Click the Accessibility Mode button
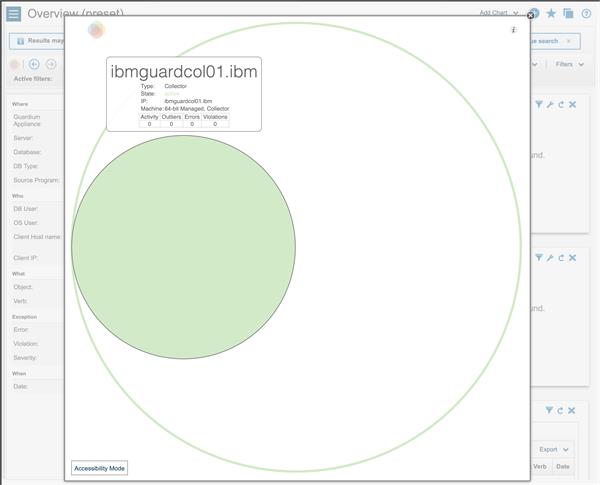600x485 pixels. (99, 468)
